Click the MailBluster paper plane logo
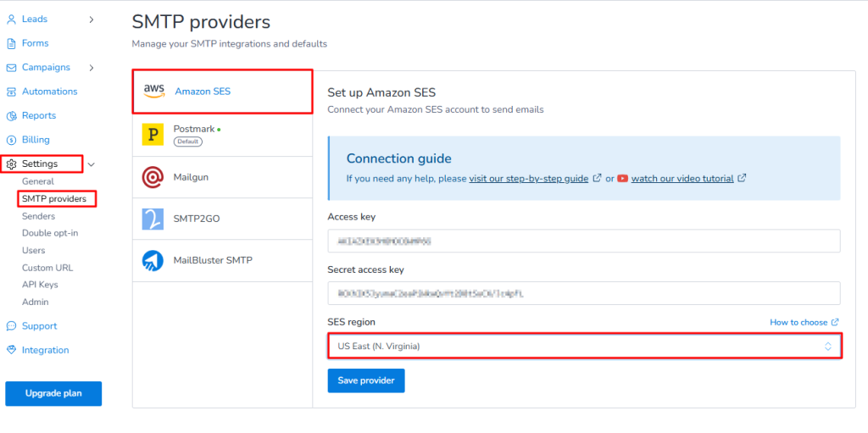The width and height of the screenshot is (868, 433). 153,260
